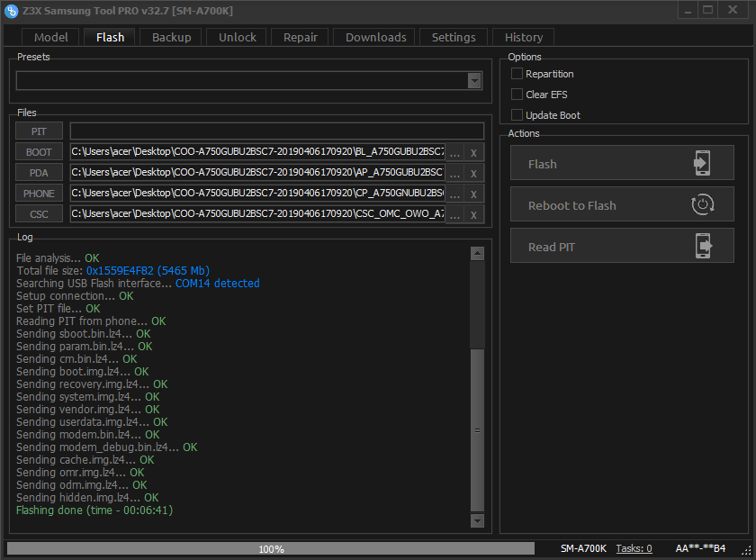
Task: Click the PDA file button
Action: 39,173
